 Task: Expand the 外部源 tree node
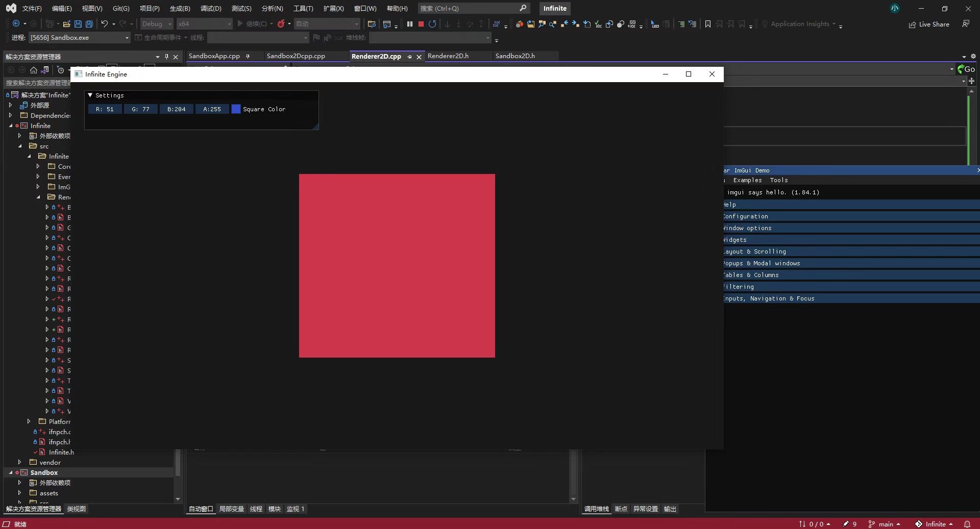click(11, 105)
